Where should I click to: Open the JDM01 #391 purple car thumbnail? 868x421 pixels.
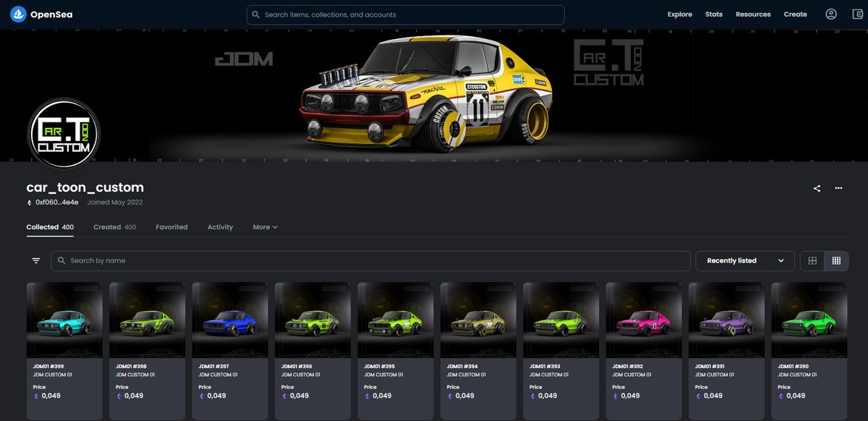point(726,320)
